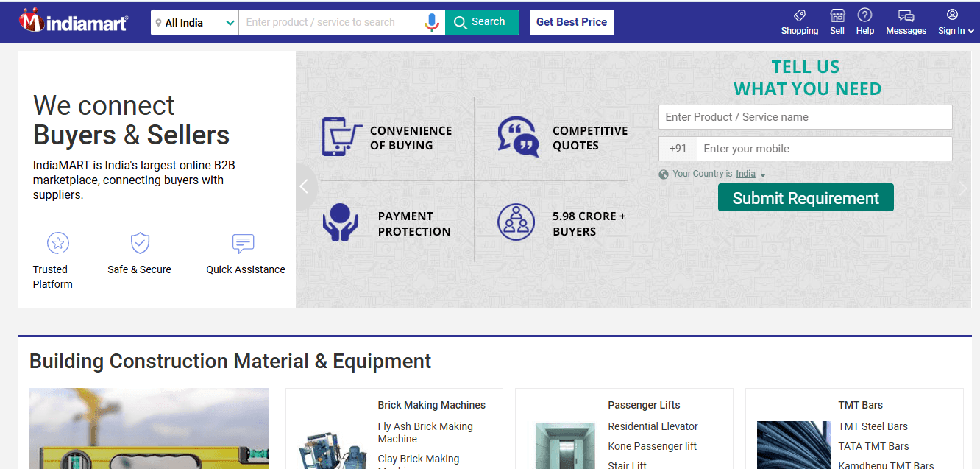Image resolution: width=980 pixels, height=469 pixels.
Task: Click the Payment Protection hands icon
Action: (340, 222)
